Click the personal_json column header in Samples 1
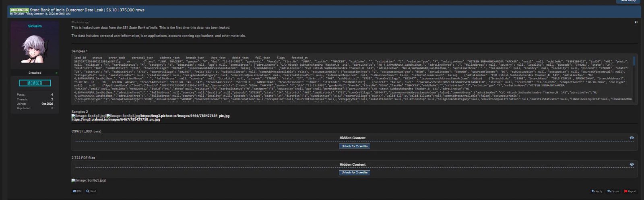 point(142,58)
